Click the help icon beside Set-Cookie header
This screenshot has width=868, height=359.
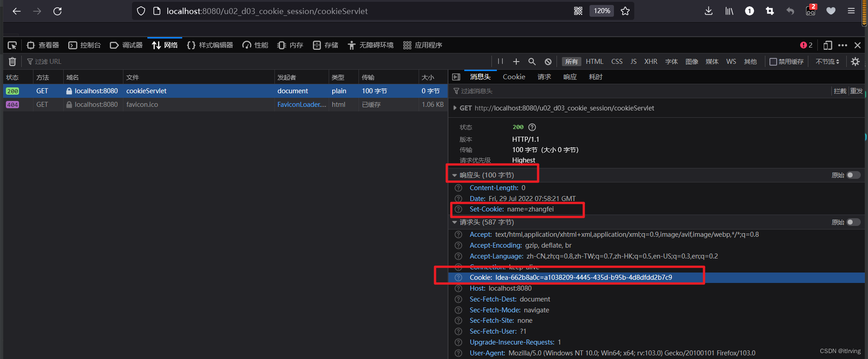click(458, 209)
